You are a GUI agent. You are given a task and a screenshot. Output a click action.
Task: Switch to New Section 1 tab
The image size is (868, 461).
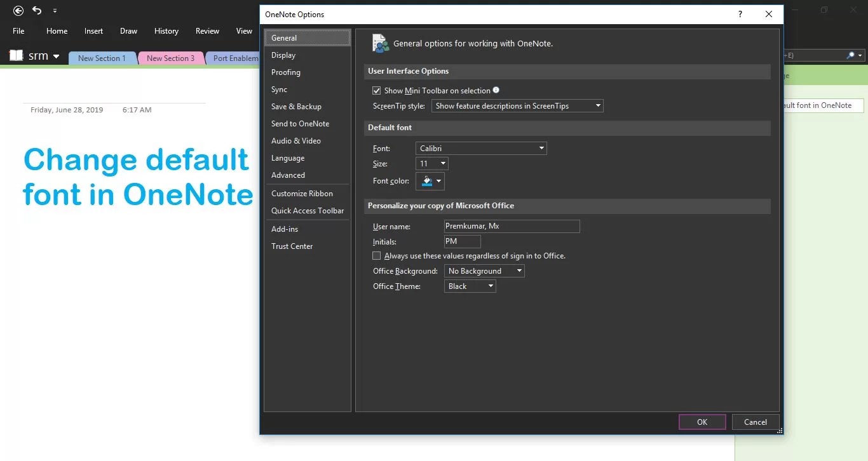(x=102, y=58)
